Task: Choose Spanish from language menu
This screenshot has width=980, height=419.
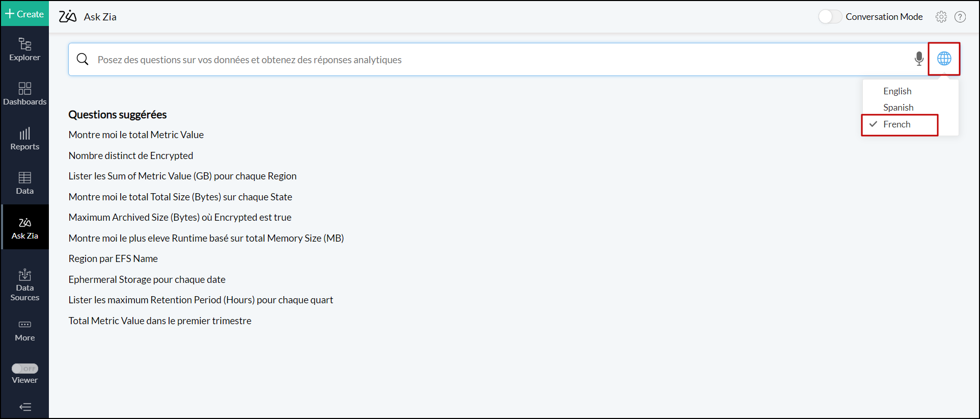Action: click(x=898, y=108)
